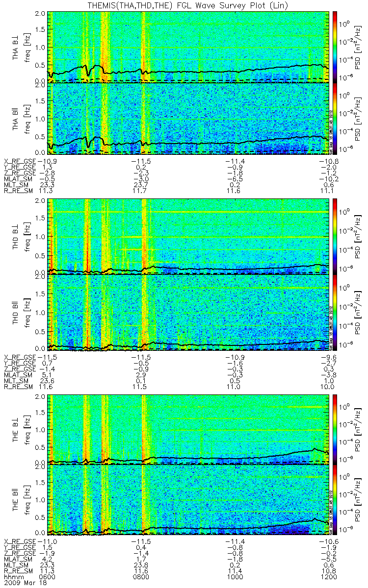Click the THE B∥ PSD color bar
This screenshot has width=368, height=588.
pos(335,500)
